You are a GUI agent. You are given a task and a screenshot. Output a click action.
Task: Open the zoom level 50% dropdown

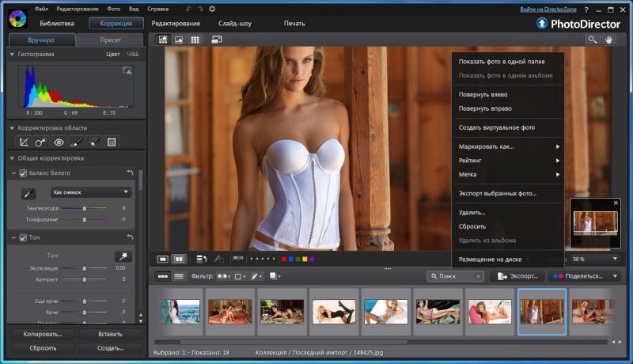coord(595,259)
